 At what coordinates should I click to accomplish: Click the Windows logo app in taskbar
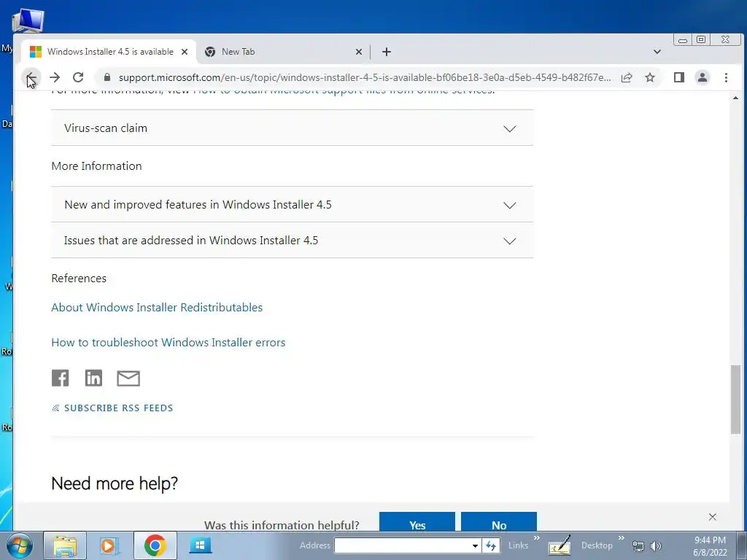[200, 545]
